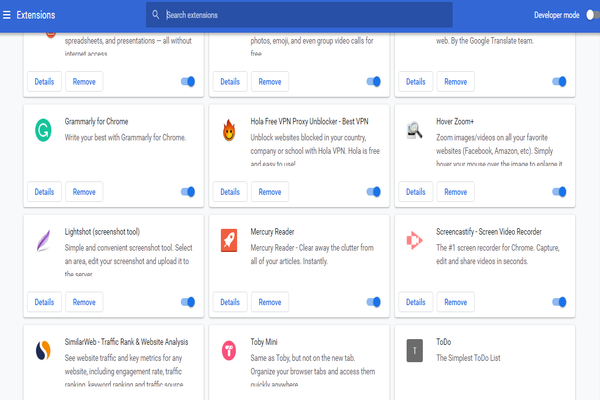Image resolution: width=600 pixels, height=400 pixels.
Task: Toggle the extension by Google Translate team
Action: pos(559,82)
